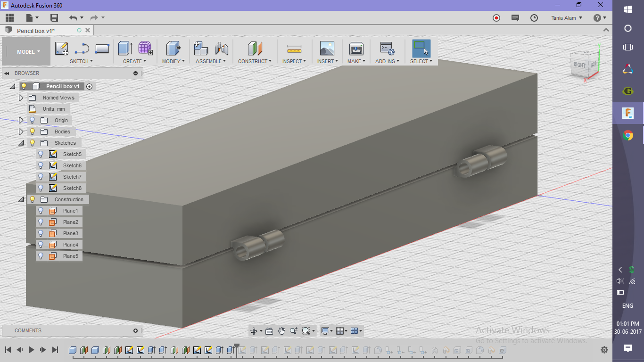Activate the window Select tool icon
644x362 pixels.
421,48
